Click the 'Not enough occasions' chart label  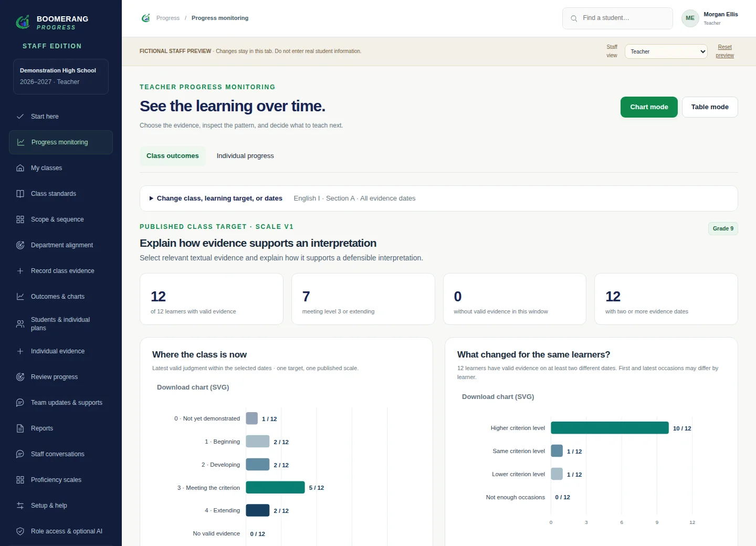(x=516, y=497)
